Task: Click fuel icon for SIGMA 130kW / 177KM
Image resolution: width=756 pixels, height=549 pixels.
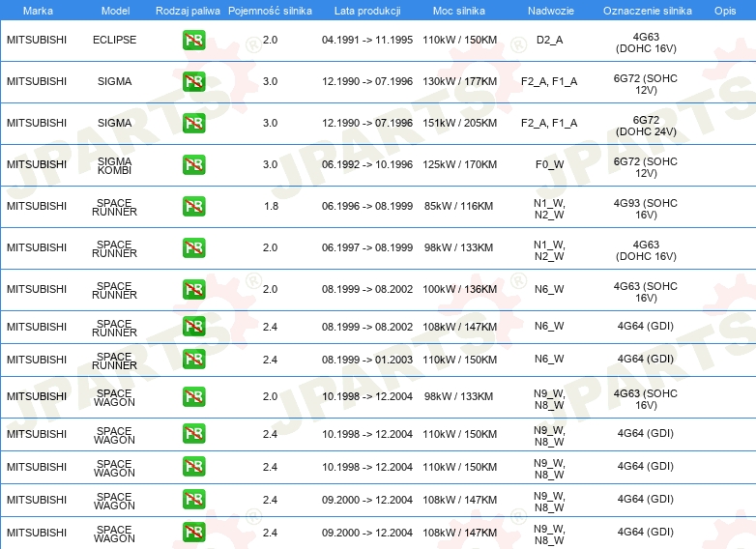Action: pyautogui.click(x=193, y=82)
